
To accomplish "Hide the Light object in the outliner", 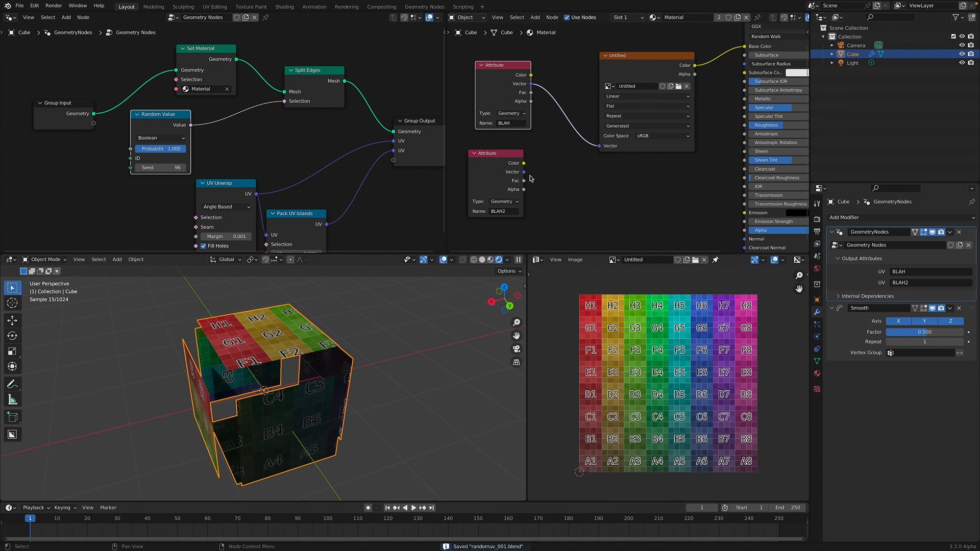I will click(962, 62).
